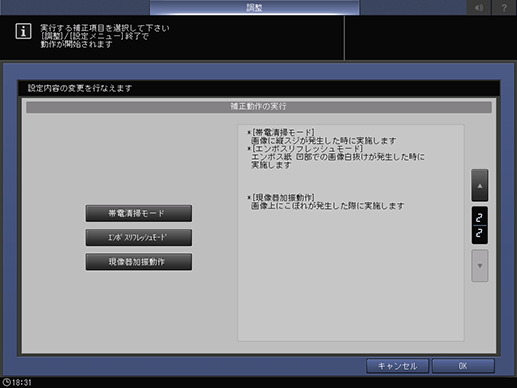
Task: Click the [帯電清掃モード] description line
Action: click(281, 132)
